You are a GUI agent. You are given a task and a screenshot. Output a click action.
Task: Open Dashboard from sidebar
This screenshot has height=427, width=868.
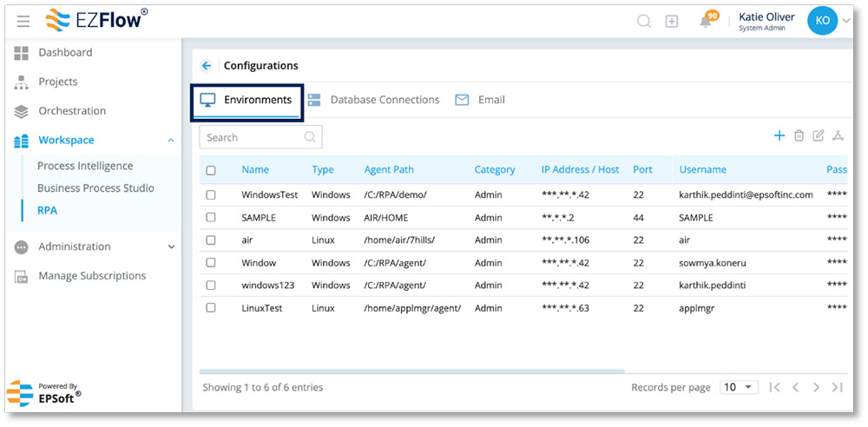tap(65, 53)
